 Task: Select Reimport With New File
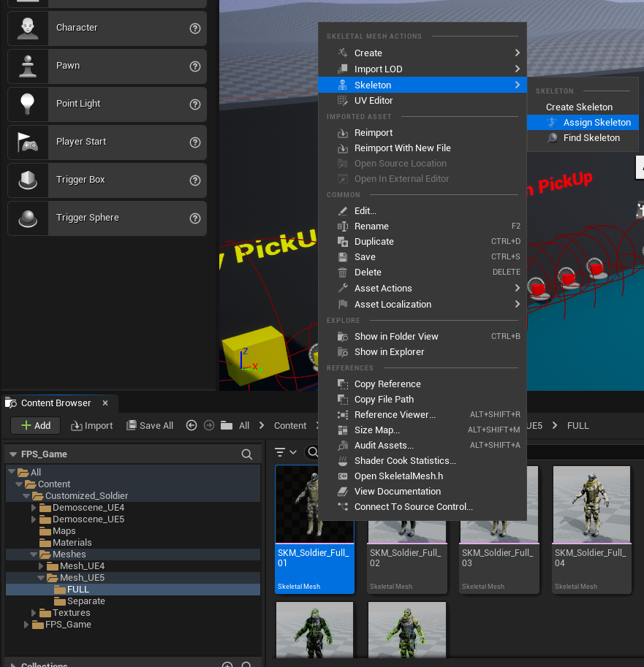[402, 148]
